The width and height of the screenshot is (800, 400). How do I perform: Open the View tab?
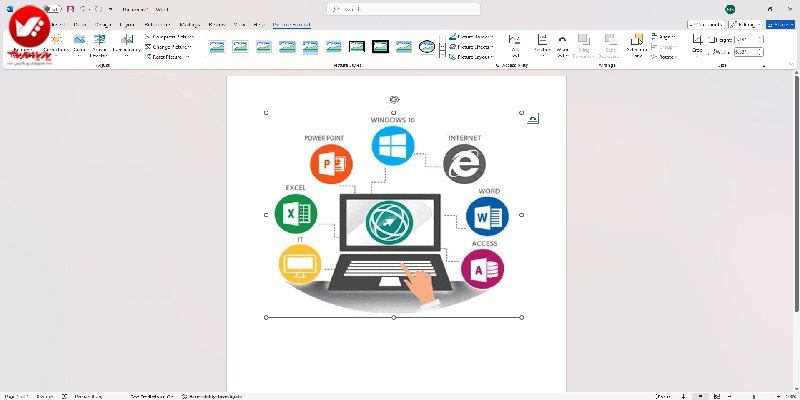point(239,24)
